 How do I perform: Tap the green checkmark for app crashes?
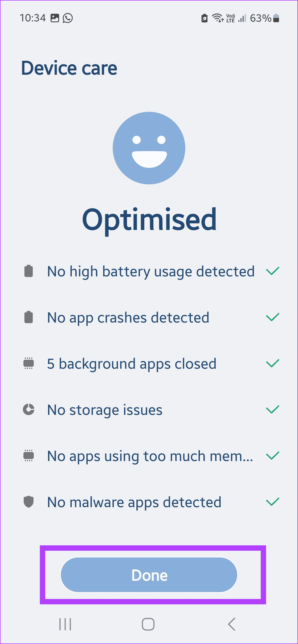coord(273,317)
